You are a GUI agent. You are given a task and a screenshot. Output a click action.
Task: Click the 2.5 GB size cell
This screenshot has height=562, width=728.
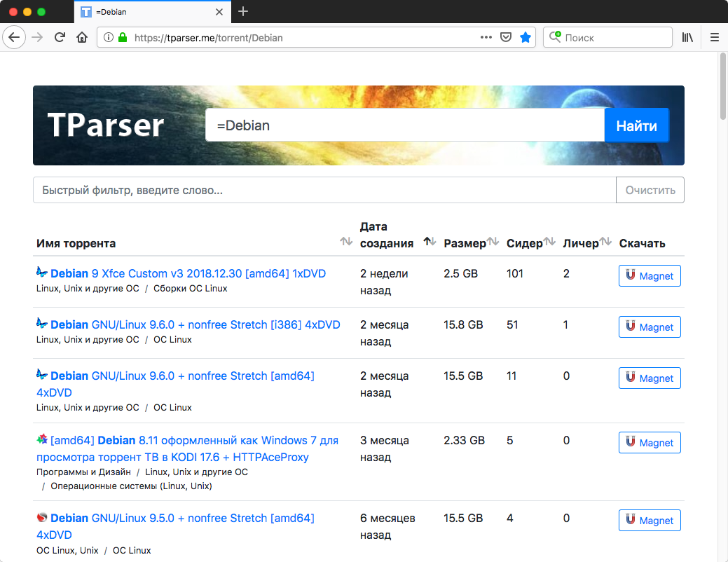click(460, 273)
